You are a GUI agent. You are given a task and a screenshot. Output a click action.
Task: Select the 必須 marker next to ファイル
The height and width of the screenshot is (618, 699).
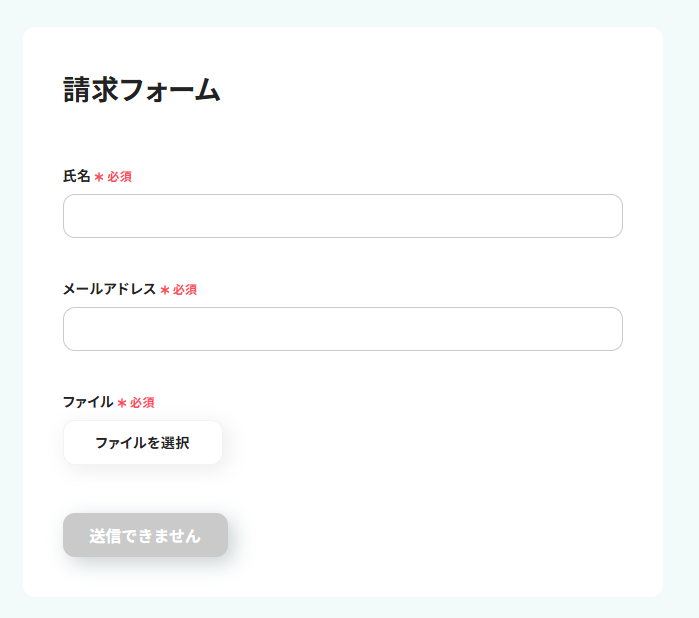pos(142,403)
